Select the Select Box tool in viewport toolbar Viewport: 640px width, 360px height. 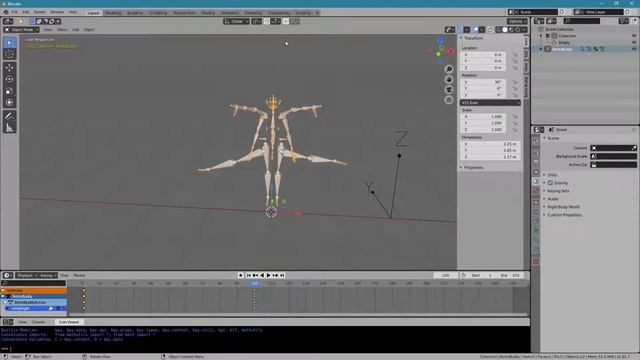[10, 43]
